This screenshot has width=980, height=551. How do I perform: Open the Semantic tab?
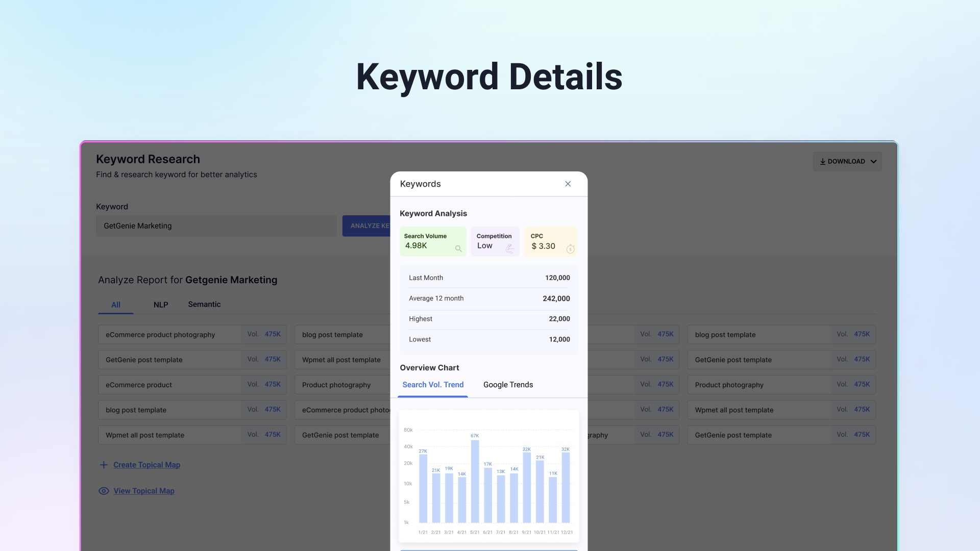[204, 304]
